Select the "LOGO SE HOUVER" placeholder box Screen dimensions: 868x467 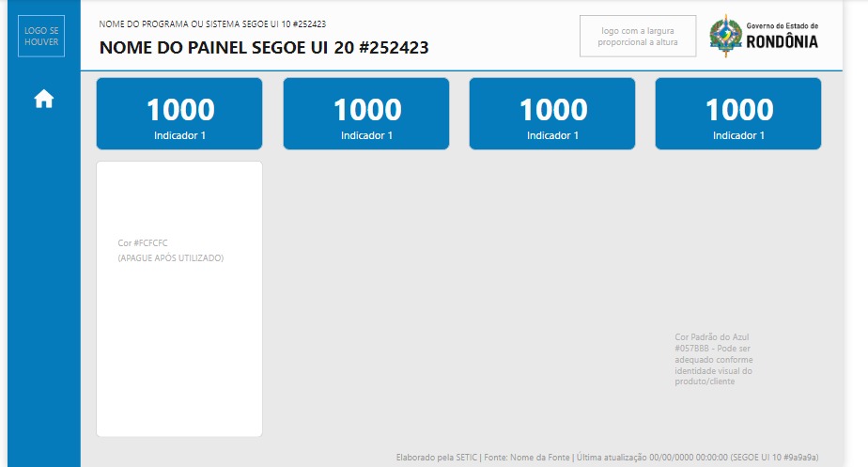point(41,36)
